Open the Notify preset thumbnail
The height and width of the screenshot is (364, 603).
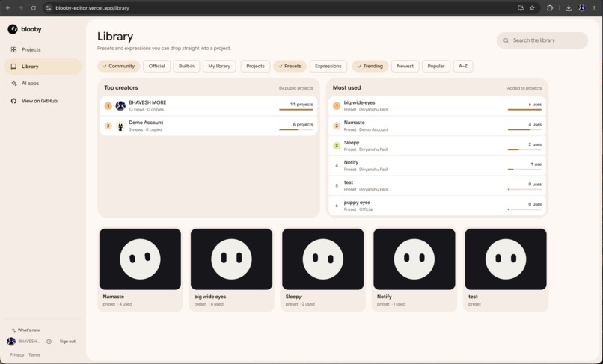pos(414,259)
